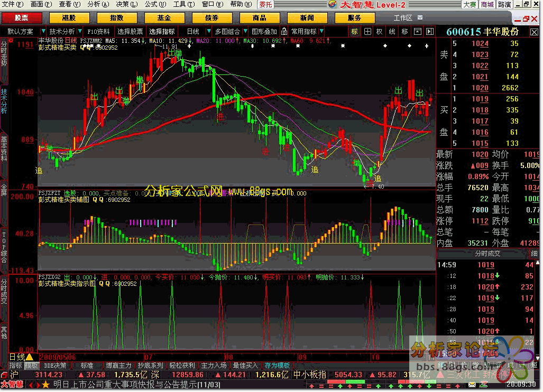Open the 文件(F) menu
Image resolution: width=543 pixels, height=392 pixels.
click(x=13, y=4)
